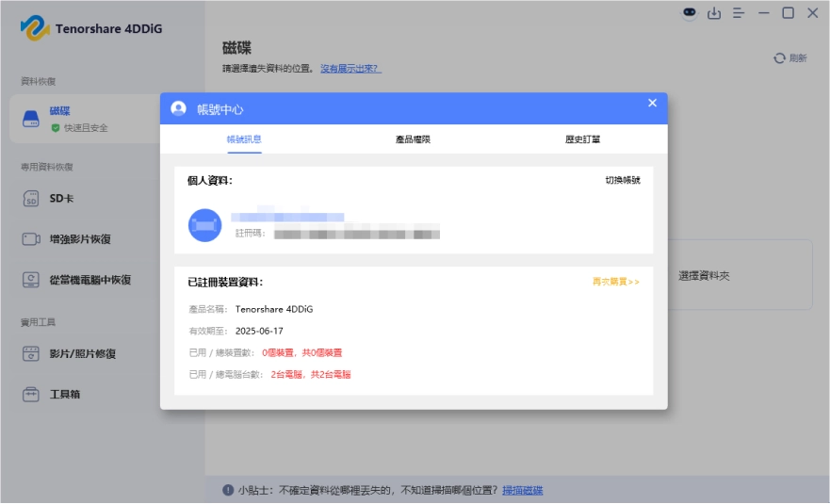Click the green shield icon by 快速且安全
830x504 pixels.
coord(56,128)
